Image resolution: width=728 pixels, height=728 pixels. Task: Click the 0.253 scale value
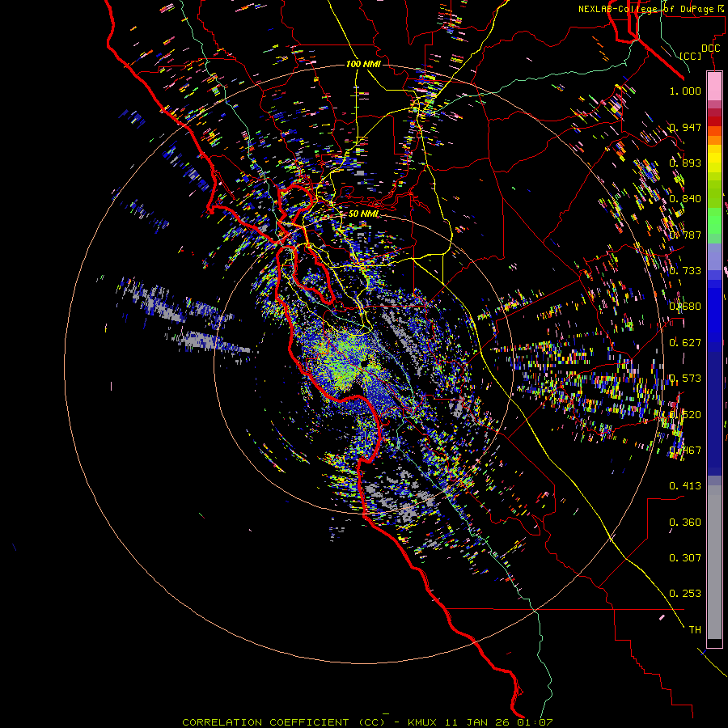coord(685,594)
